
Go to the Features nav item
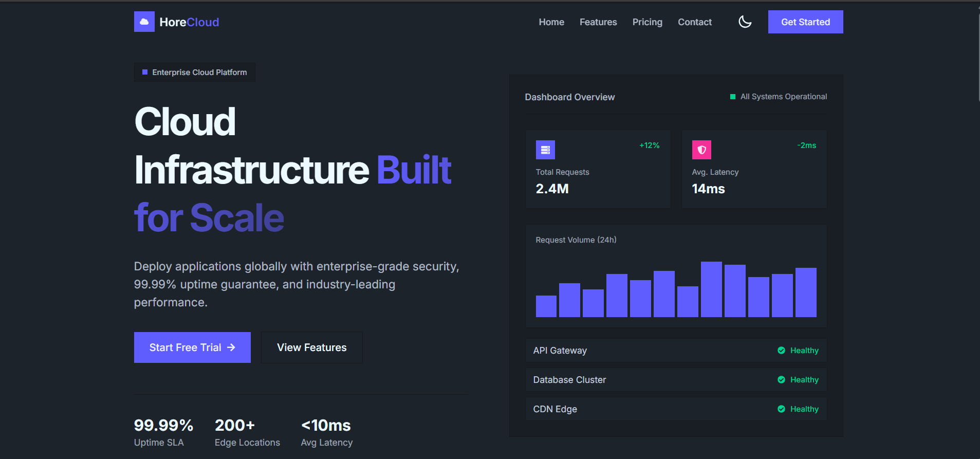[598, 22]
